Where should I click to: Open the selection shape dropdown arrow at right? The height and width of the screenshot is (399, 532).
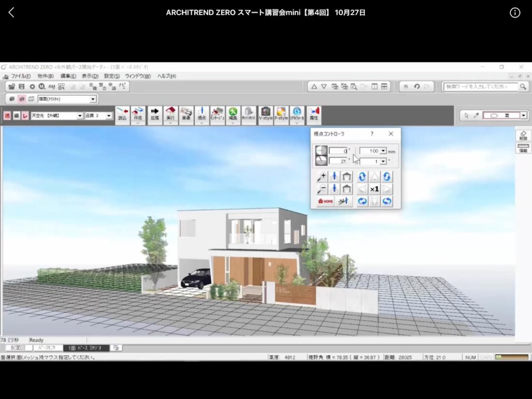click(x=523, y=116)
